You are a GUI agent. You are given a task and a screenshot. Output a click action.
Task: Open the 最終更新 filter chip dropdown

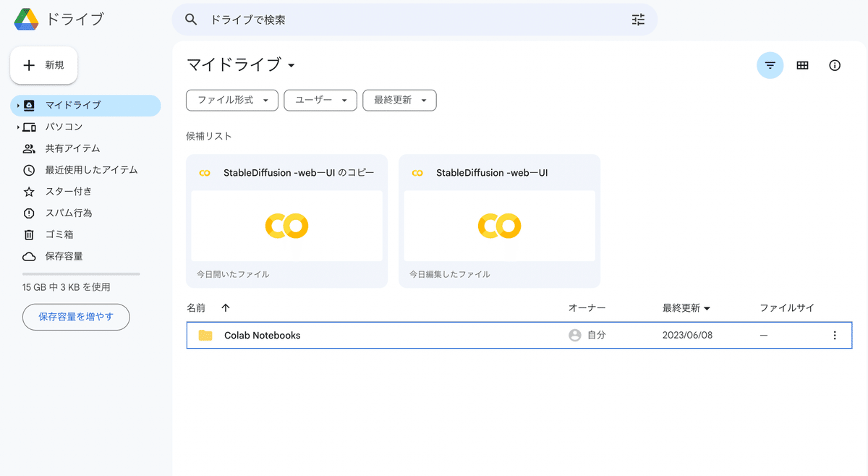pyautogui.click(x=399, y=101)
